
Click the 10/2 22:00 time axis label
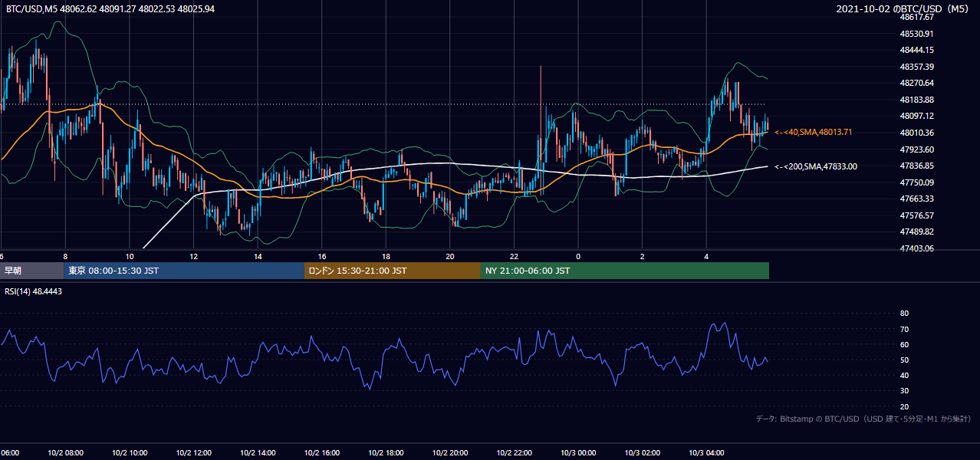point(515,452)
